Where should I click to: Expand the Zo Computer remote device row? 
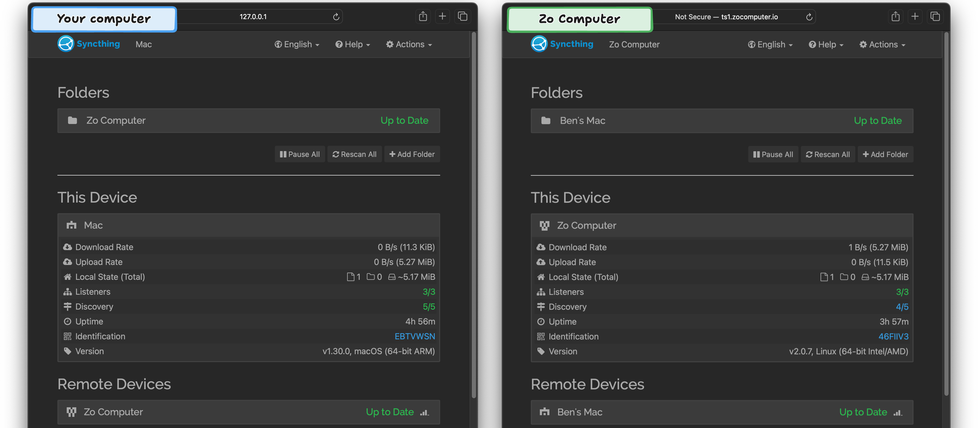click(249, 412)
